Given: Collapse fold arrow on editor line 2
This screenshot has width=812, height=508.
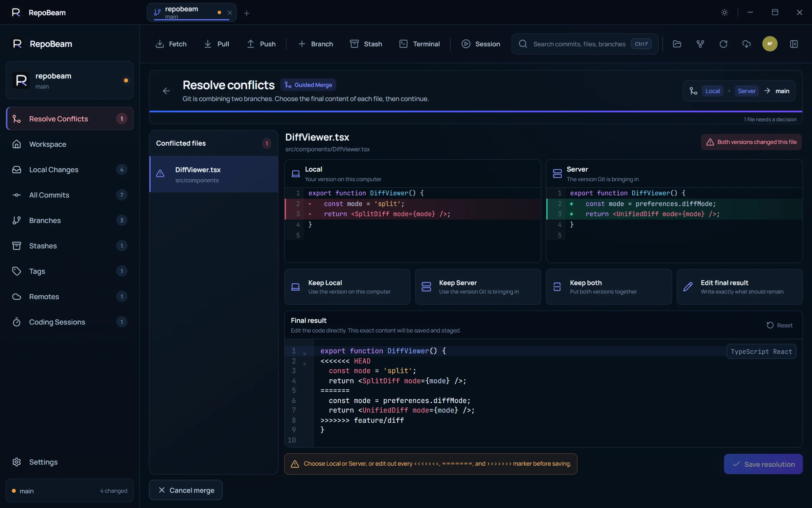Looking at the screenshot, I should coord(304,363).
